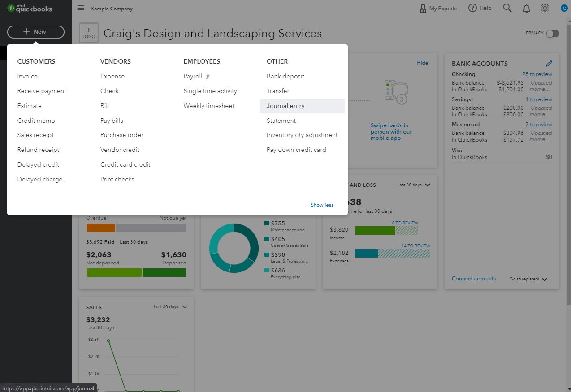Click the sales line chart peak point
This screenshot has height=392, width=571.
108,340
